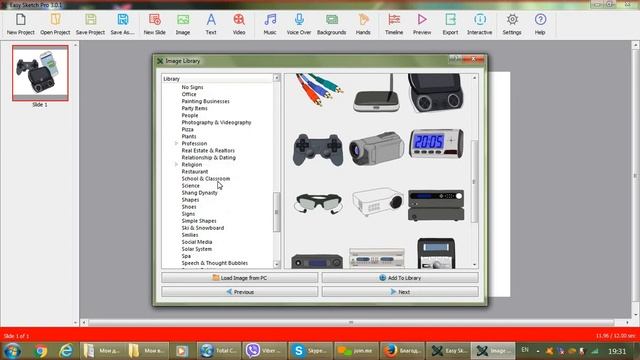640x360 pixels.
Task: Go to Next image page
Action: coord(400,292)
